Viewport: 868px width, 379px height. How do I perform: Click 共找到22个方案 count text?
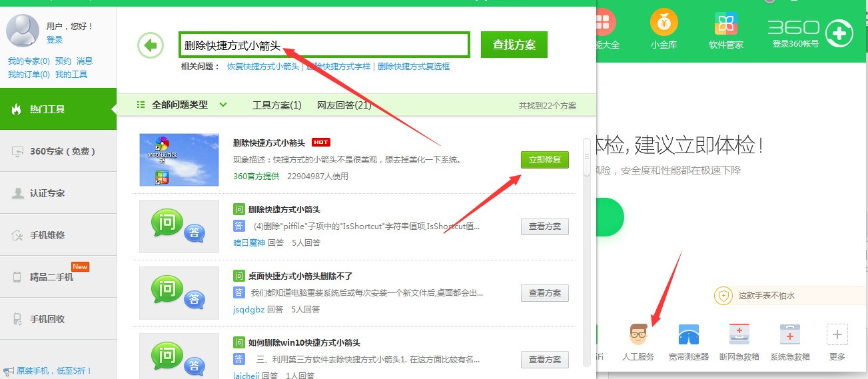coord(548,106)
